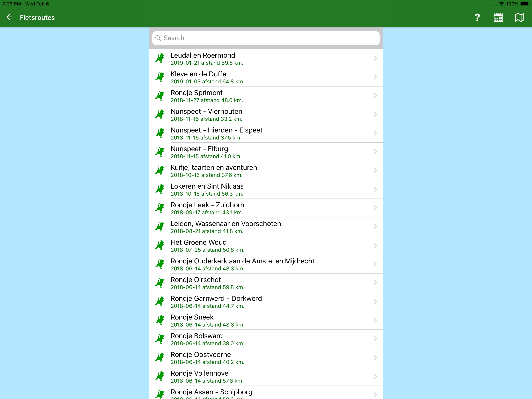Expand Kleve en de Duffelt chevron

click(x=375, y=77)
